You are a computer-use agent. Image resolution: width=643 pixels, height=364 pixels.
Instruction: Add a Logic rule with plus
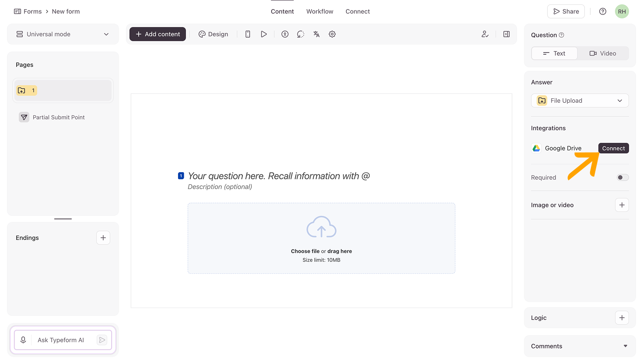pos(622,318)
